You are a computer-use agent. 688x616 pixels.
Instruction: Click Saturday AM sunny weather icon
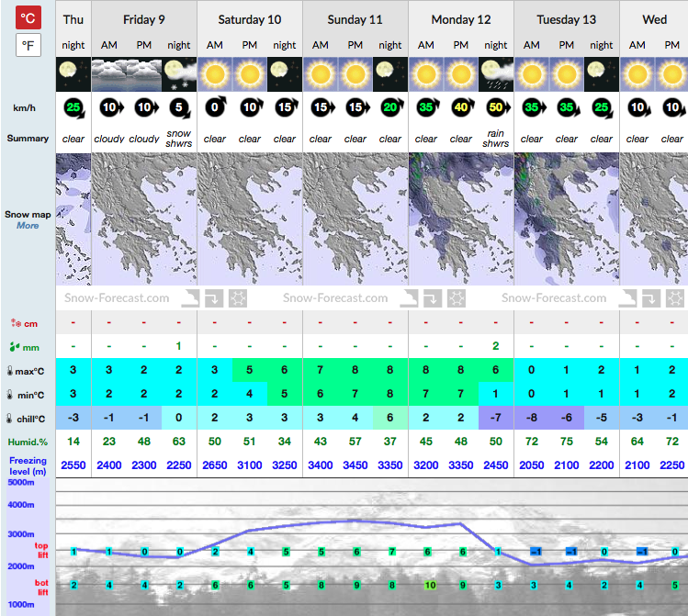coord(215,74)
